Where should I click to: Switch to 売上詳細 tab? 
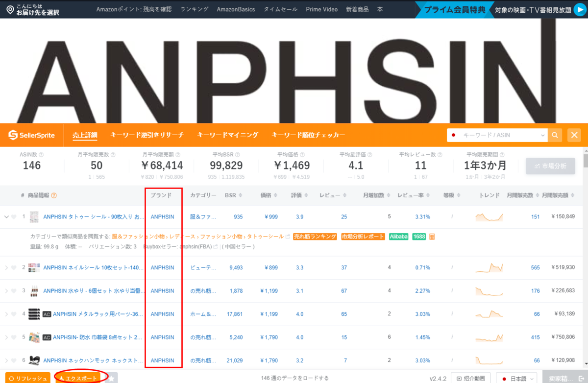click(85, 135)
